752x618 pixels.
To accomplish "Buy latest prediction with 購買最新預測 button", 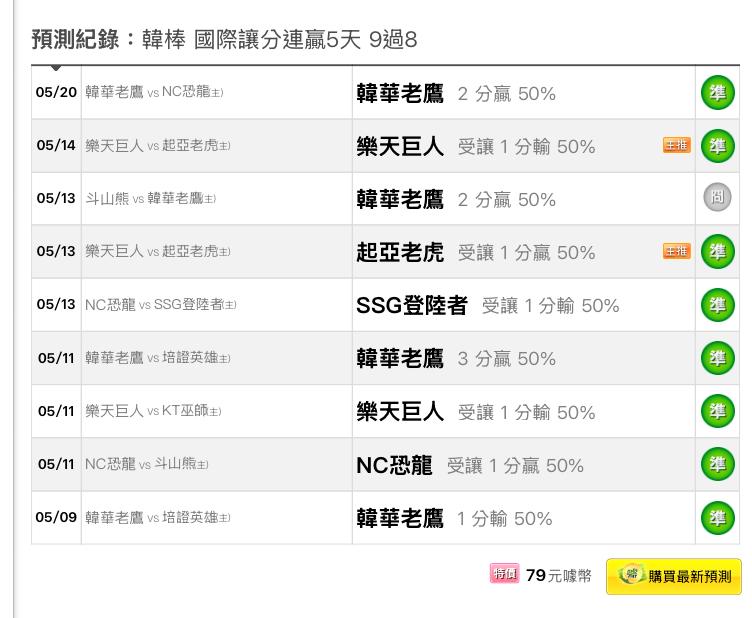I will tap(674, 576).
